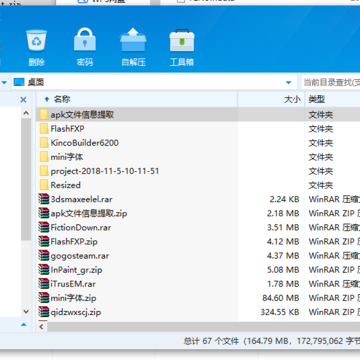Screen dimensions: 360x360
Task: Select the gogosteam.rar archive icon
Action: click(44, 256)
